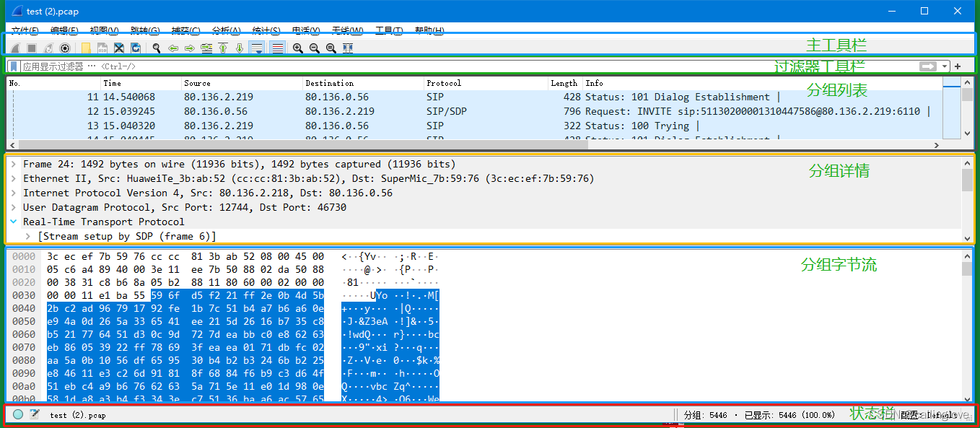Open the filter history dropdown arrow
The width and height of the screenshot is (980, 428).
945,66
